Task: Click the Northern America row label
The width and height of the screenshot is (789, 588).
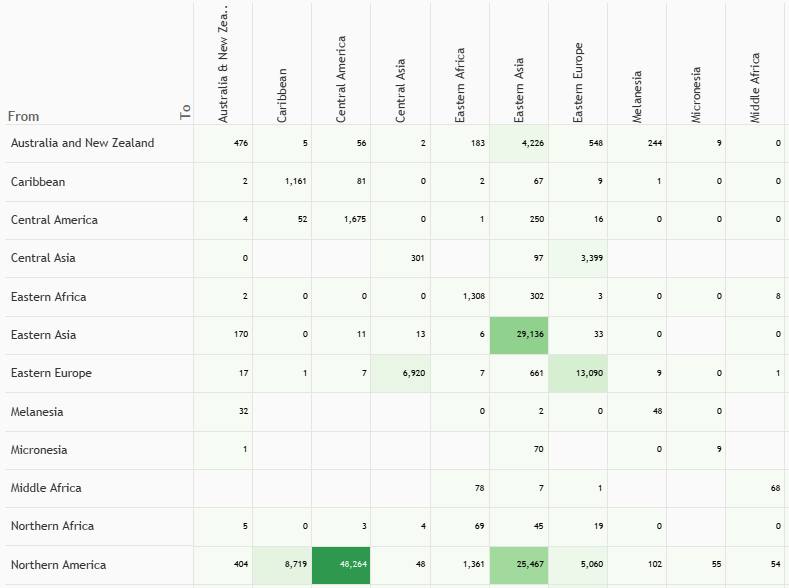Action: pos(58,565)
